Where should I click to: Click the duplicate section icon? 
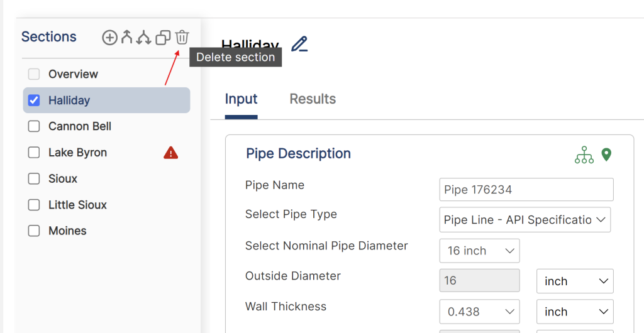coord(163,38)
